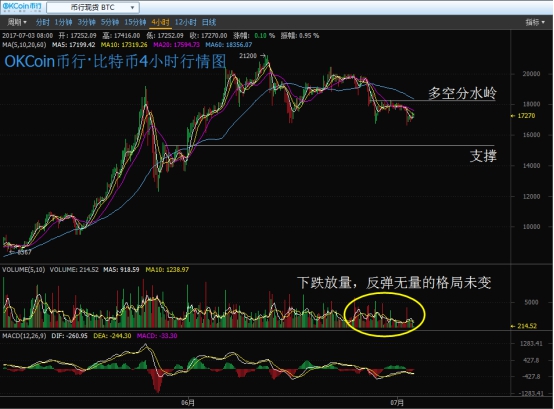
Task: Switch to the 分时 time-share tab
Action: (x=42, y=22)
